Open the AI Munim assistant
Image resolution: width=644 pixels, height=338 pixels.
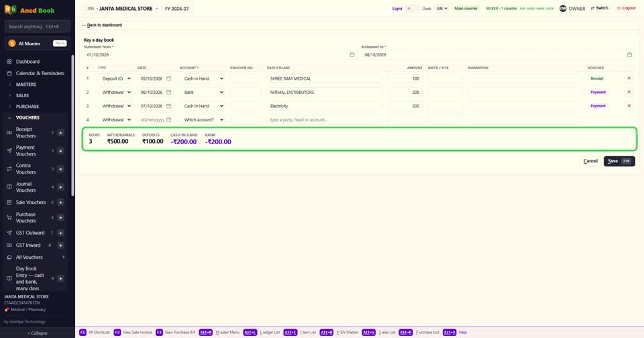[x=37, y=43]
